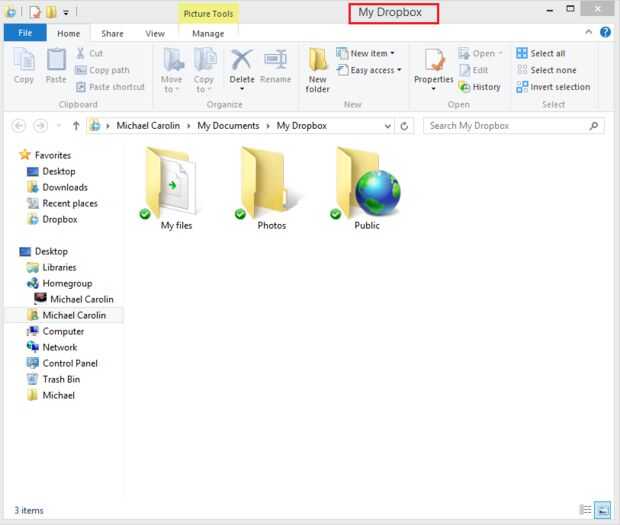Select the Public folder with globe
Screen dimensions: 620x525
[366, 189]
